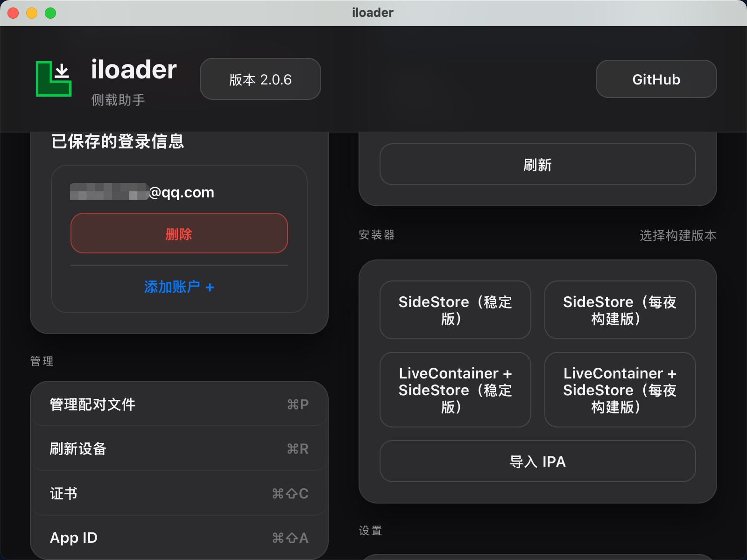Click 刷新 to refresh the device list
The width and height of the screenshot is (747, 560).
coord(537,164)
